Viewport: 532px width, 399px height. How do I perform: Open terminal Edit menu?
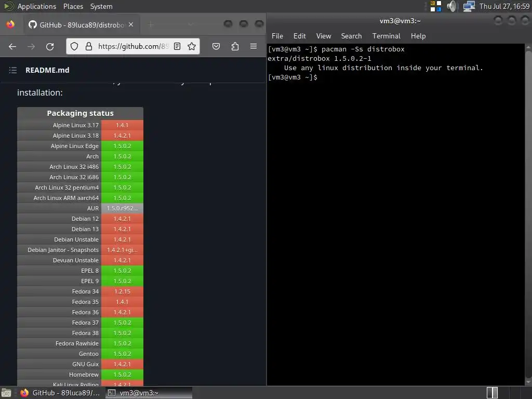(x=299, y=36)
